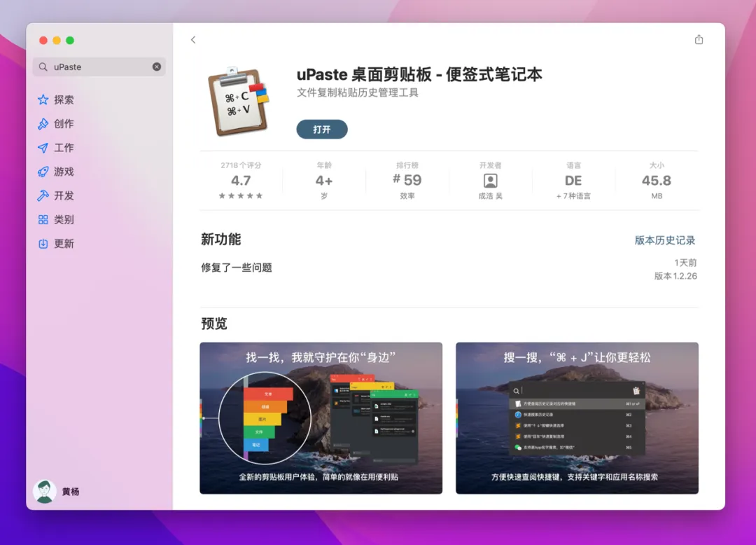This screenshot has height=545, width=756.
Task: Open the first preview screenshot 找一找
Action: 321,418
